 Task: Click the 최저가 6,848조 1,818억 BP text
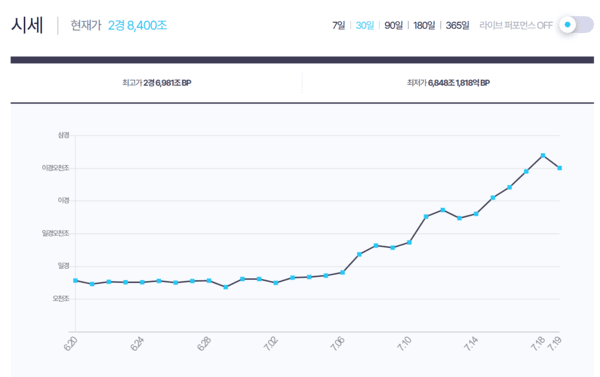point(448,83)
